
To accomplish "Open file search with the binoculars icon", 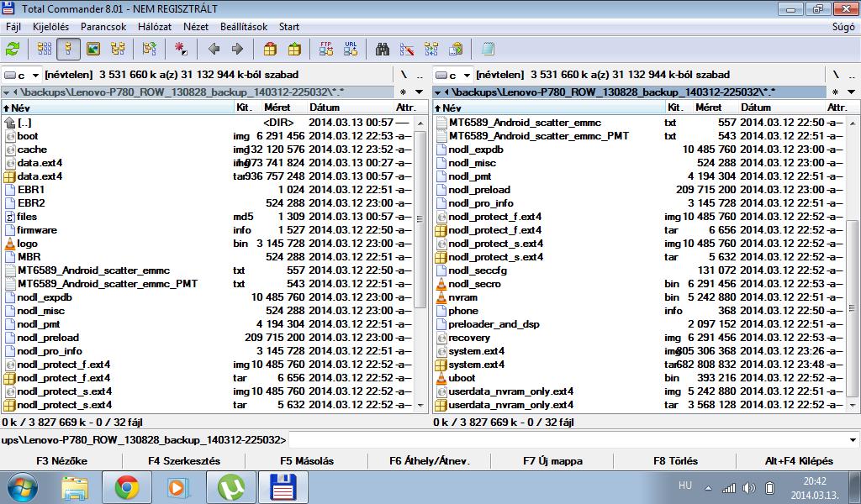I will point(383,50).
